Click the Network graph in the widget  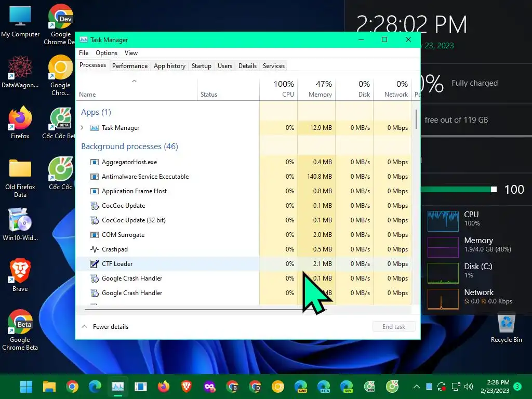pyautogui.click(x=443, y=299)
